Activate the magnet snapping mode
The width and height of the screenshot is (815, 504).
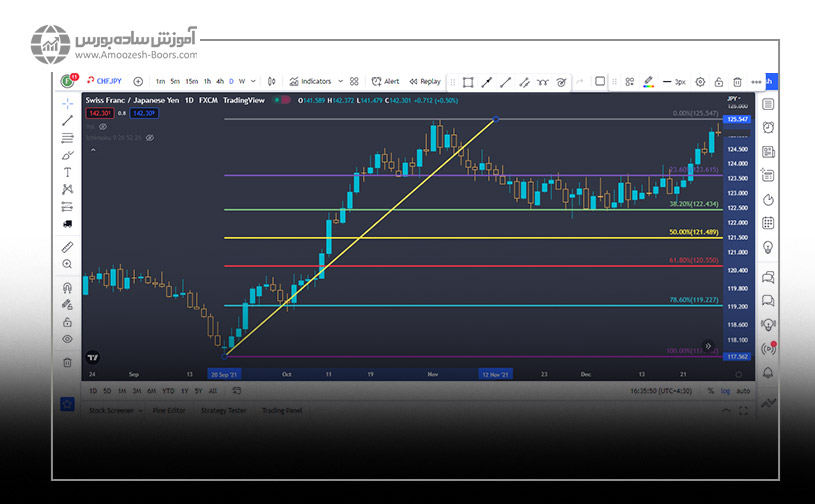click(x=67, y=288)
